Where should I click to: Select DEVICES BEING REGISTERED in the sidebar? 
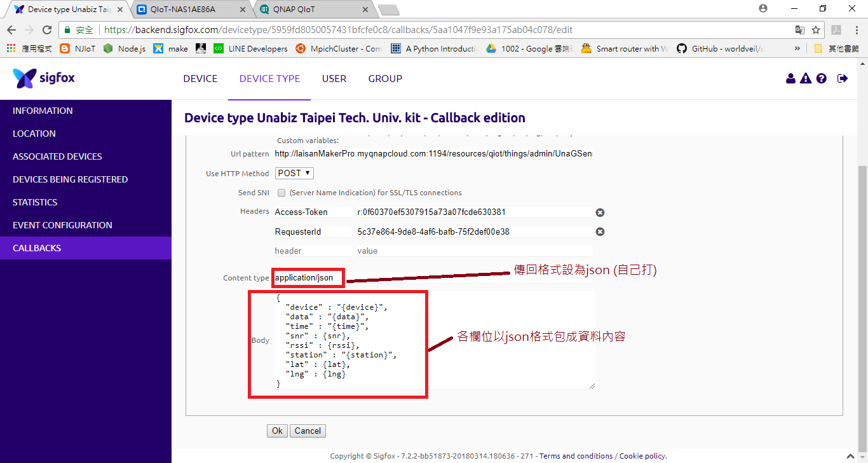point(86,179)
